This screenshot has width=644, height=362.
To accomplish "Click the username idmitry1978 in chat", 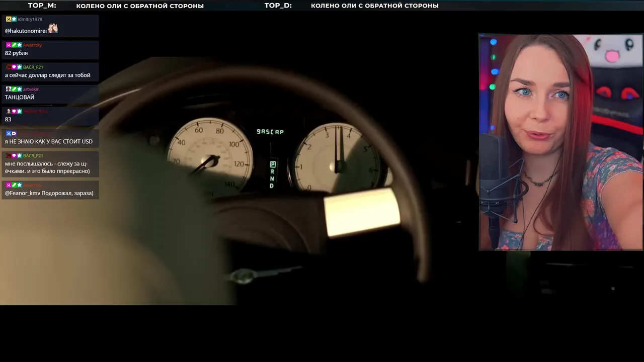I will coord(30,19).
